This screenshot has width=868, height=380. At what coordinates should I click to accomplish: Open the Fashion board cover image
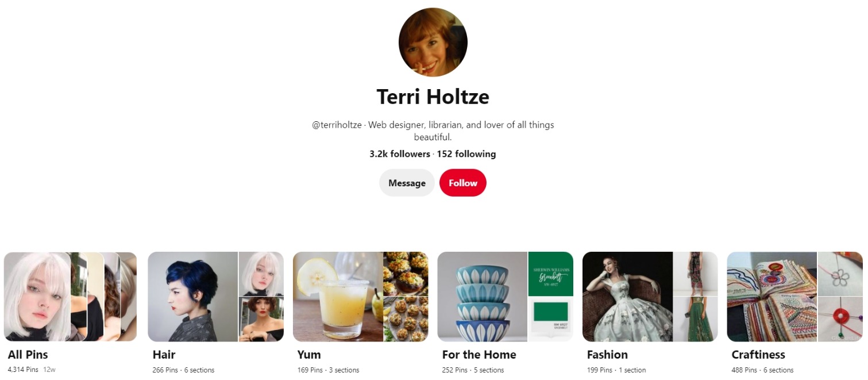tap(650, 296)
